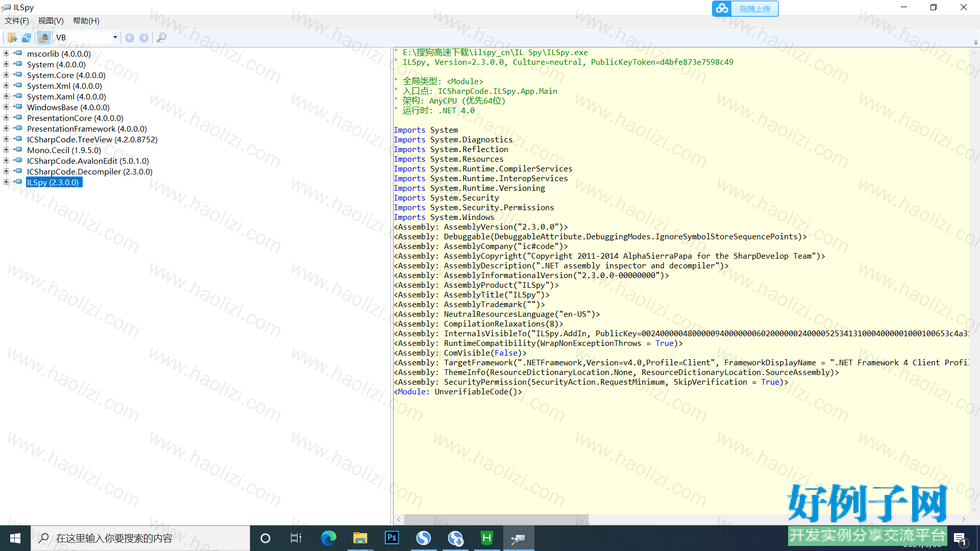The height and width of the screenshot is (551, 980).
Task: Open the 帮助(H) menu
Action: coord(86,21)
